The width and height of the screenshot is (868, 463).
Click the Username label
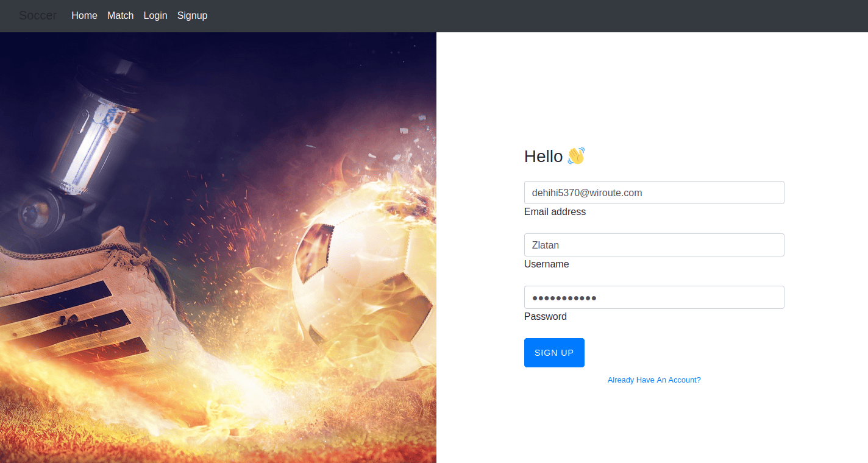click(546, 264)
